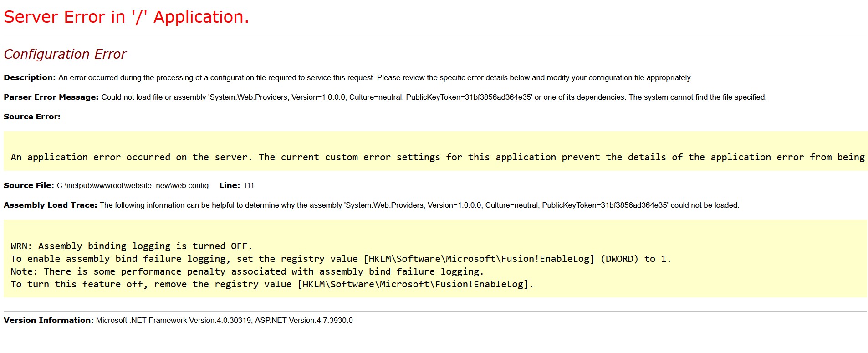
Task: Click the 'Server Error in '/' Application.' heading
Action: click(x=126, y=17)
